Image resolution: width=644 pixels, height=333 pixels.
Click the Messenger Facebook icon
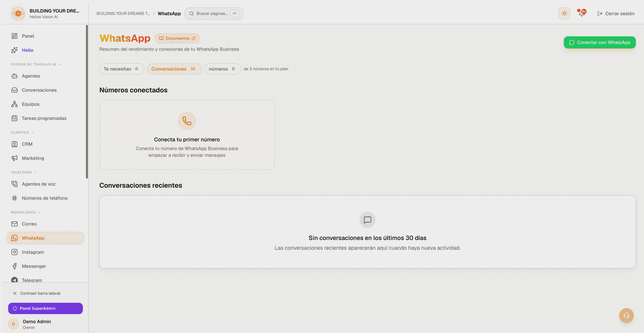14,266
